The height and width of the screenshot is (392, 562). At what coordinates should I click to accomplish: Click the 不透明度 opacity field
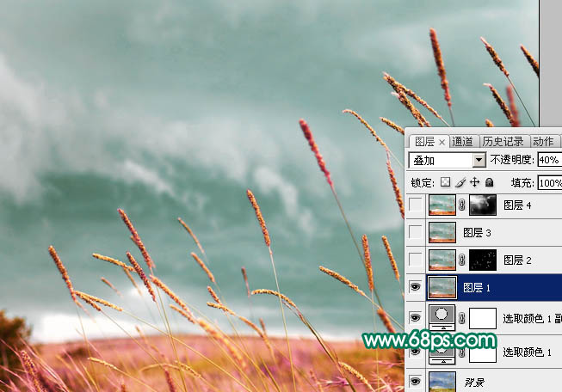pos(548,160)
